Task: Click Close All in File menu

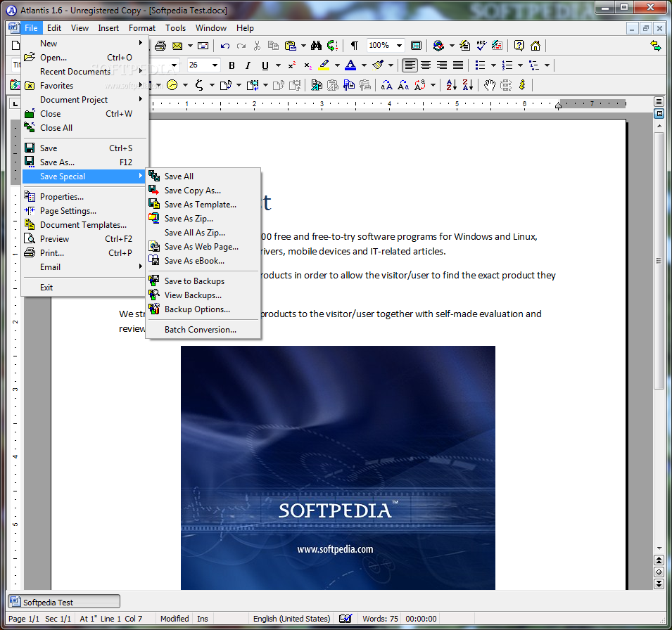Action: pyautogui.click(x=84, y=128)
